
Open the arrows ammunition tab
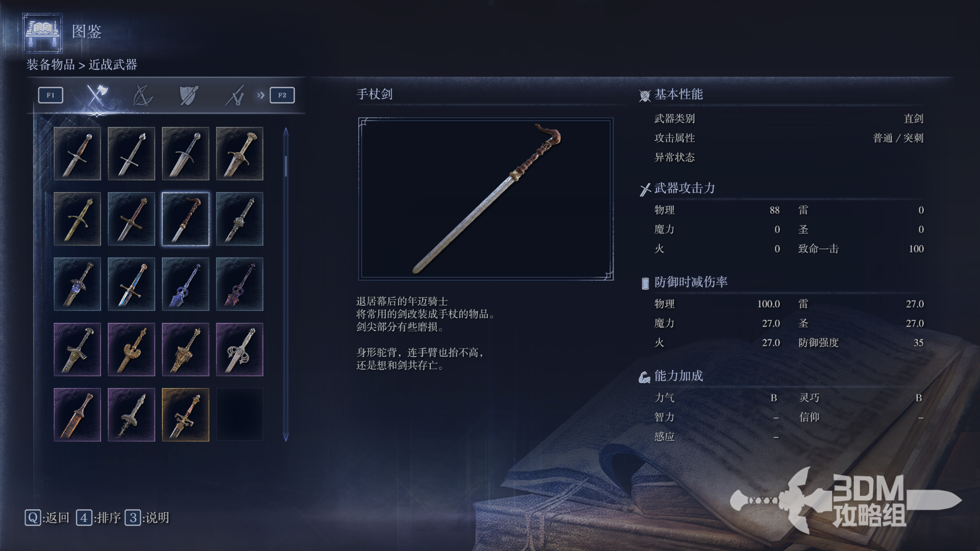point(235,95)
